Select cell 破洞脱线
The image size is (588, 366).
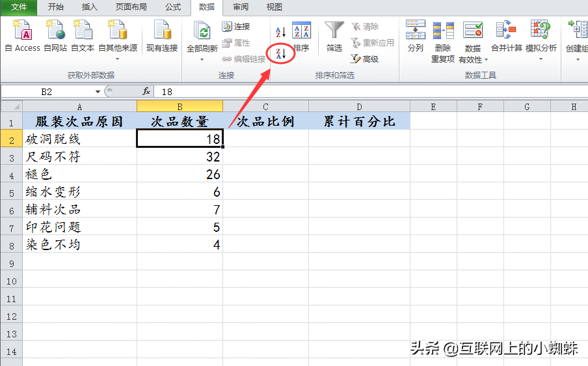point(79,139)
